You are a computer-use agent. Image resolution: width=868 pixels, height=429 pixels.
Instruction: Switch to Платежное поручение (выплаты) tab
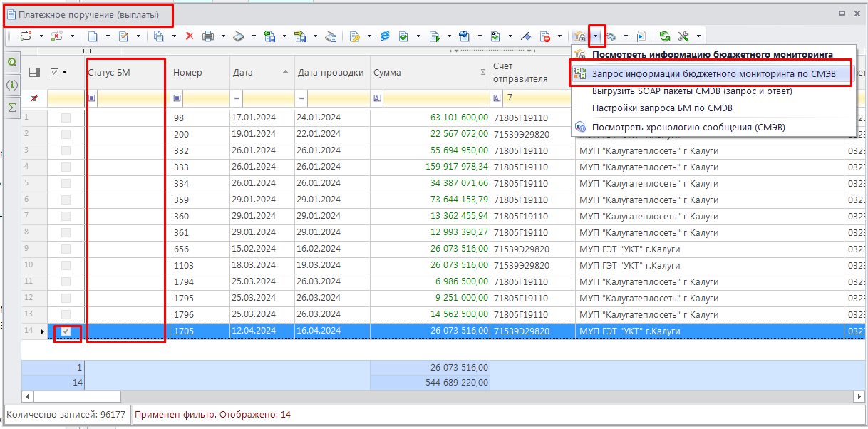point(87,14)
